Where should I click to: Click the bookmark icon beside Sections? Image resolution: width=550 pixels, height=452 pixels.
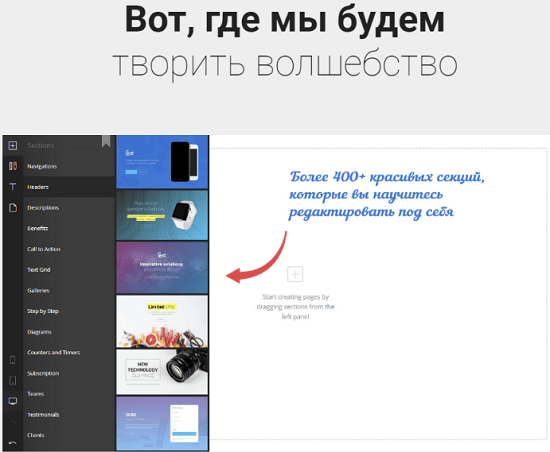pos(106,141)
